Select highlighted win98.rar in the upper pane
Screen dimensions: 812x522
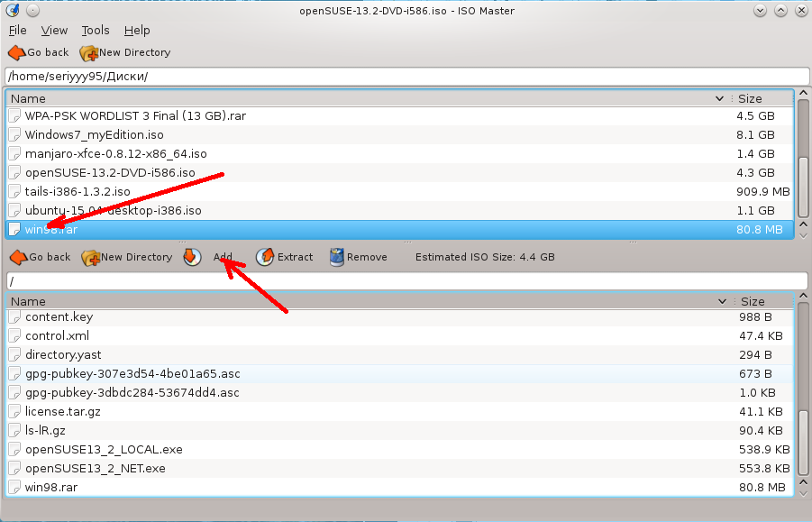[x=399, y=229]
